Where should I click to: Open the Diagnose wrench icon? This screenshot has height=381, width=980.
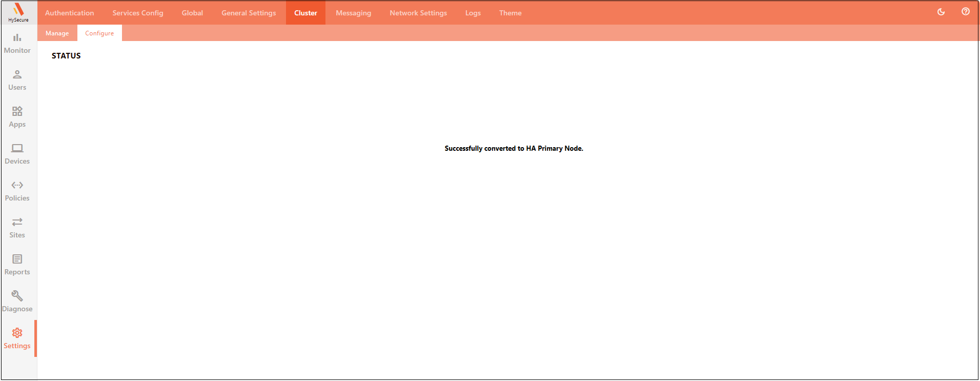(17, 296)
